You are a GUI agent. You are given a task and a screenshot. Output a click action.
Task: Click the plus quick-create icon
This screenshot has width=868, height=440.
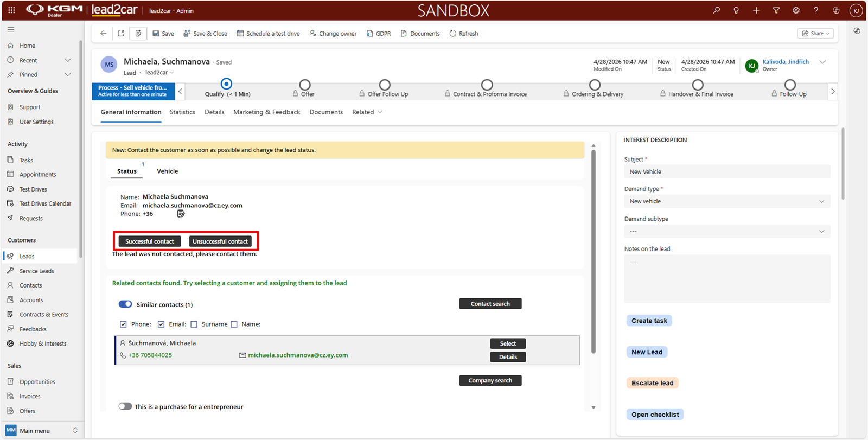tap(756, 10)
